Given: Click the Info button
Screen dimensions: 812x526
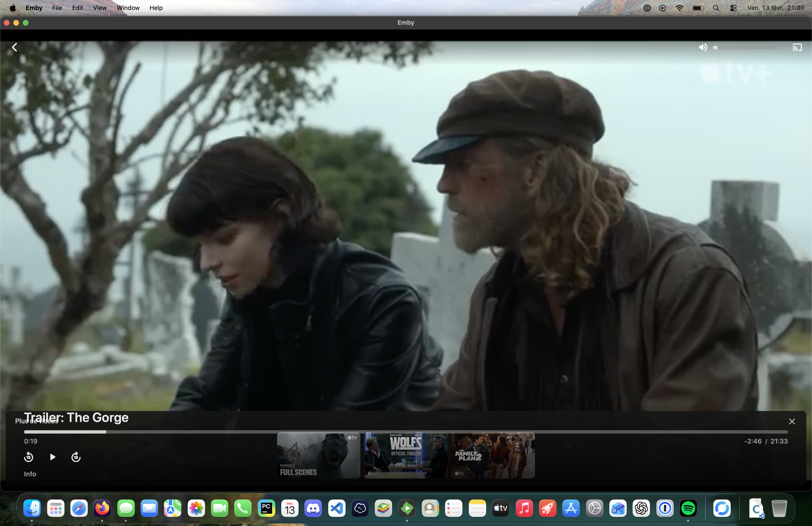Looking at the screenshot, I should click(x=30, y=474).
